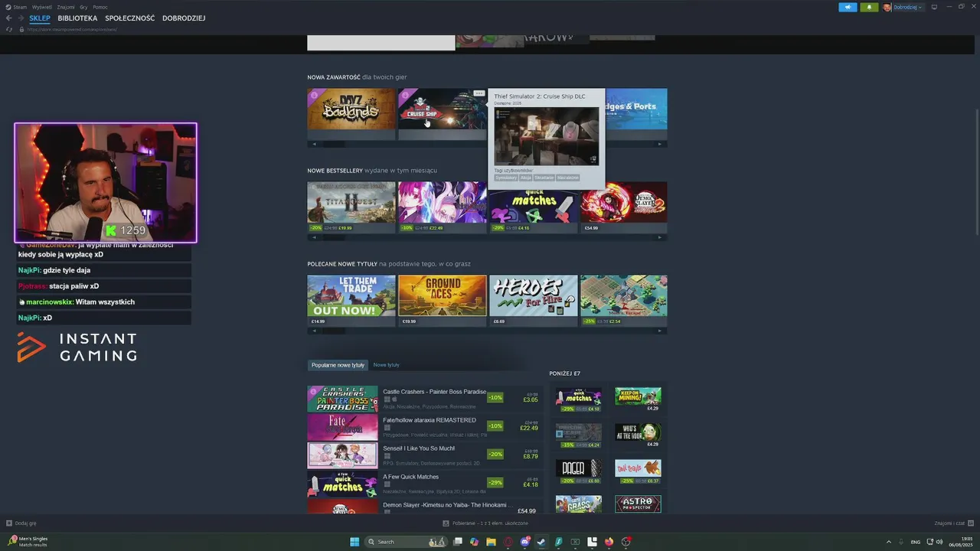This screenshot has height=551, width=980.
Task: Click the Big Picture monitor icon
Action: (934, 7)
